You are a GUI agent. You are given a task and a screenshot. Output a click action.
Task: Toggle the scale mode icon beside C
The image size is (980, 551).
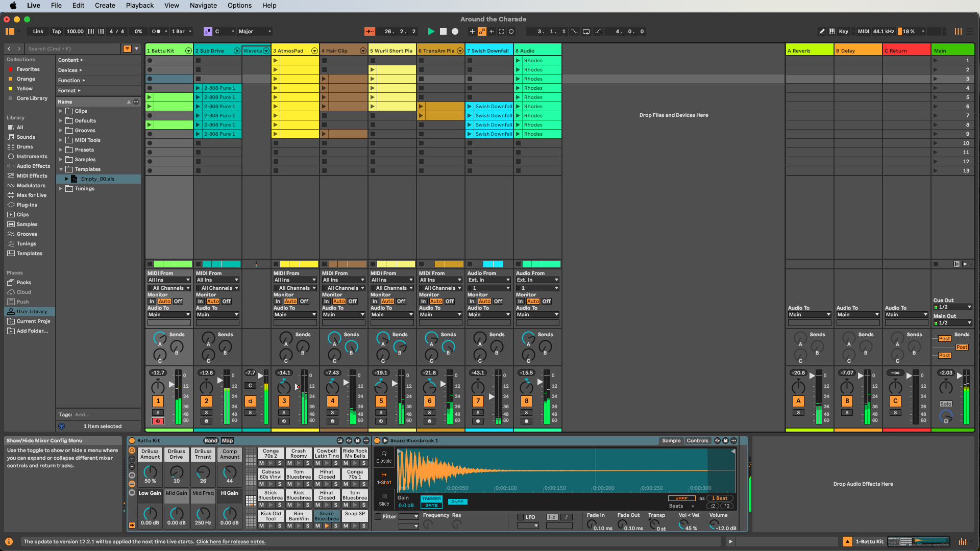pos(208,32)
